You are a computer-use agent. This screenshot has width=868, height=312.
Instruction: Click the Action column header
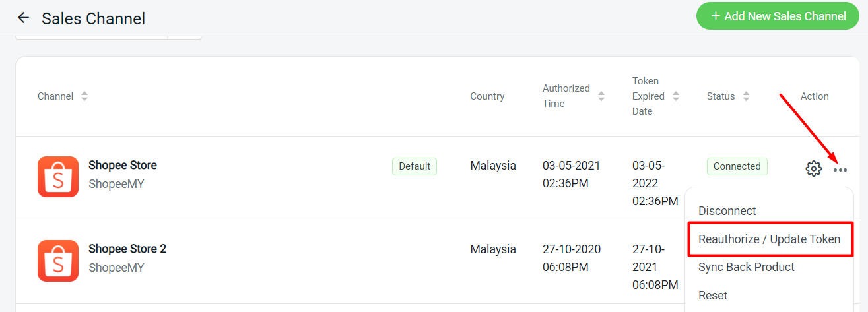point(815,96)
